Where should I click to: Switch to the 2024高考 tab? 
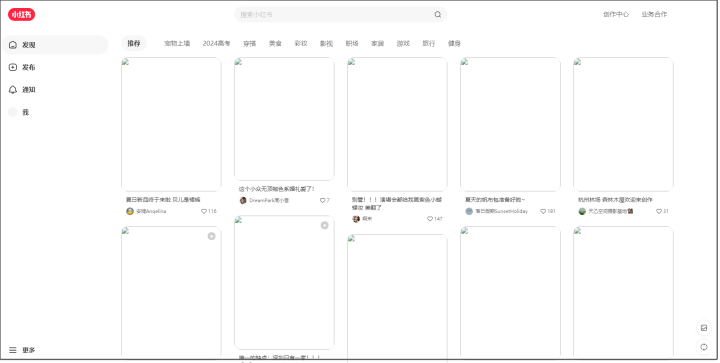click(x=216, y=44)
